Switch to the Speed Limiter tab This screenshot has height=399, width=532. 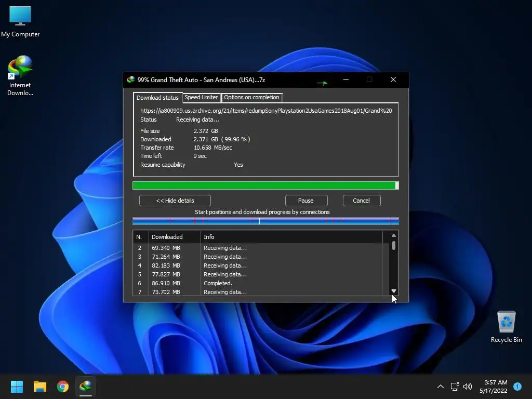[201, 97]
